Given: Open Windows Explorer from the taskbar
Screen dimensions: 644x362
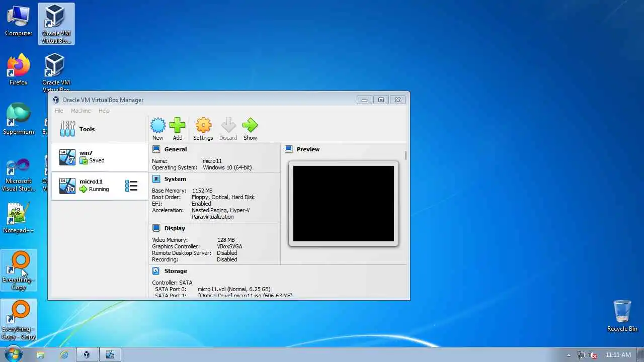Looking at the screenshot, I should tap(41, 354).
